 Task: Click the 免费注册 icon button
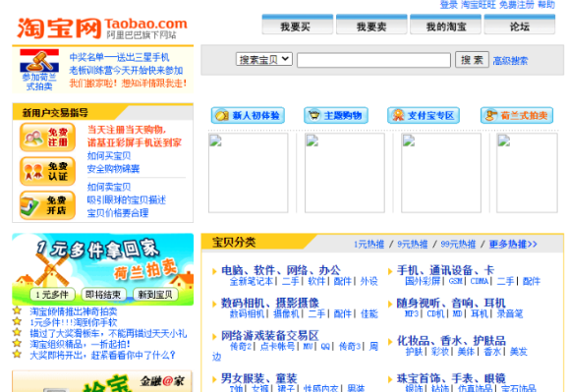click(x=47, y=138)
